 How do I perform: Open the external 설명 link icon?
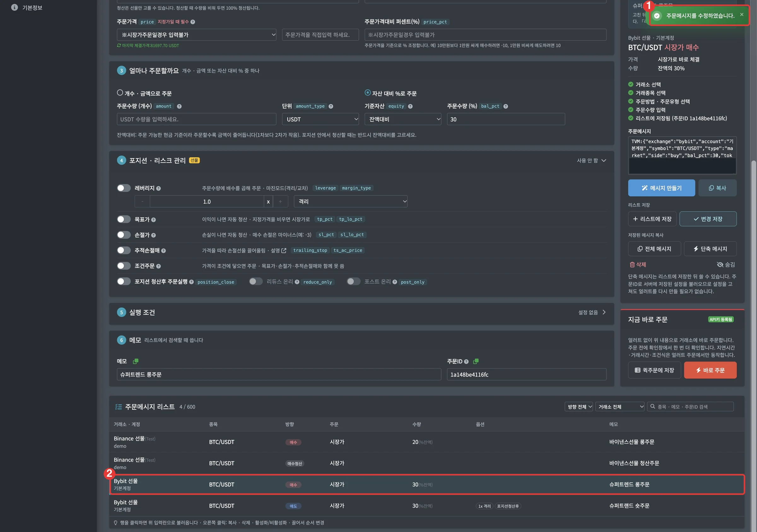pos(284,250)
